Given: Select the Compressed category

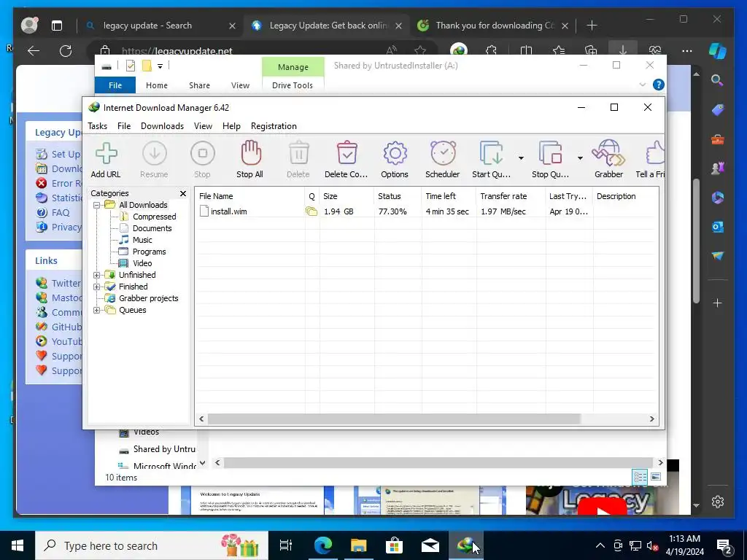Looking at the screenshot, I should 154,217.
